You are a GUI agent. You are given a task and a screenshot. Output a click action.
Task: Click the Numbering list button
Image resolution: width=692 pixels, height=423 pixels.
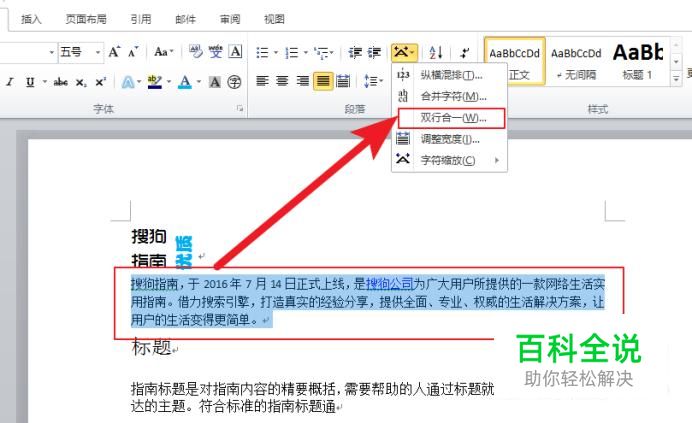[292, 53]
